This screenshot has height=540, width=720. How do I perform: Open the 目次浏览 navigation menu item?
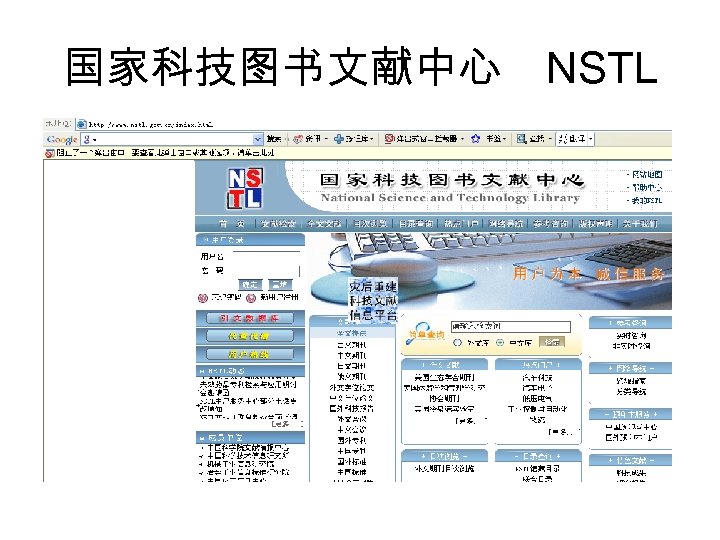[x=370, y=224]
